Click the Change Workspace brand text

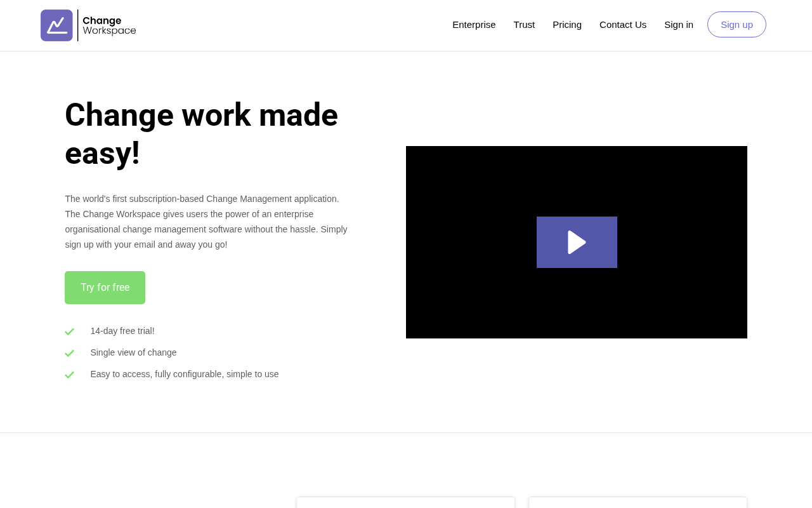[109, 25]
